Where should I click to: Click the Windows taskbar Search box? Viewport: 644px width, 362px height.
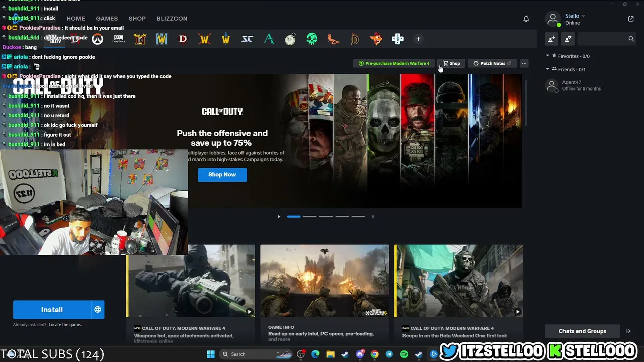pos(256,354)
